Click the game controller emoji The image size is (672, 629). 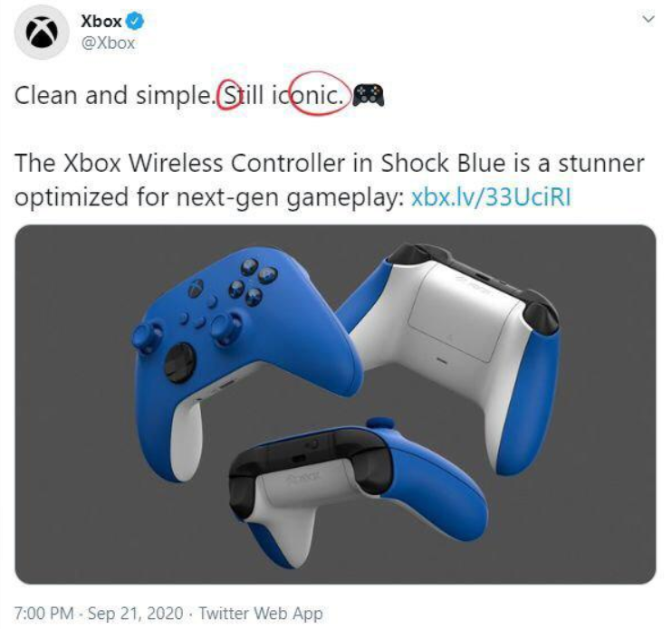369,95
